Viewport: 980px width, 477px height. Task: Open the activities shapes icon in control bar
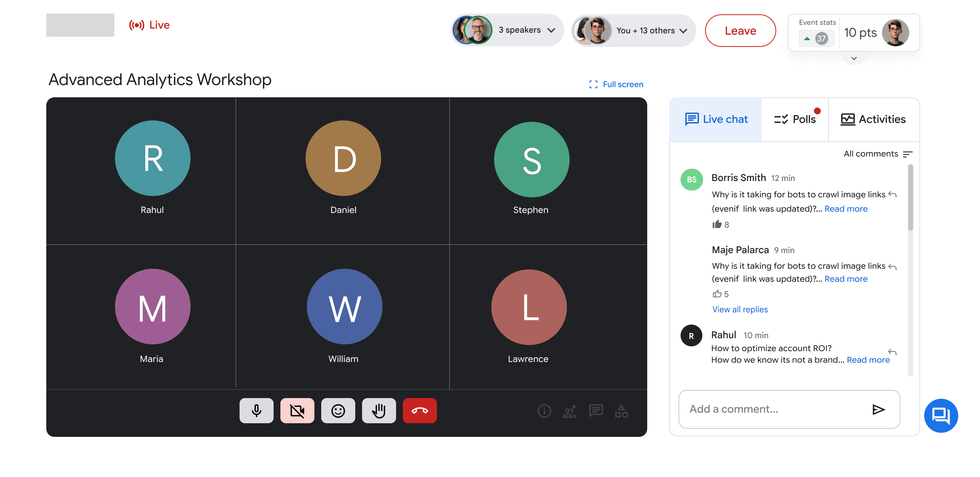tap(622, 411)
